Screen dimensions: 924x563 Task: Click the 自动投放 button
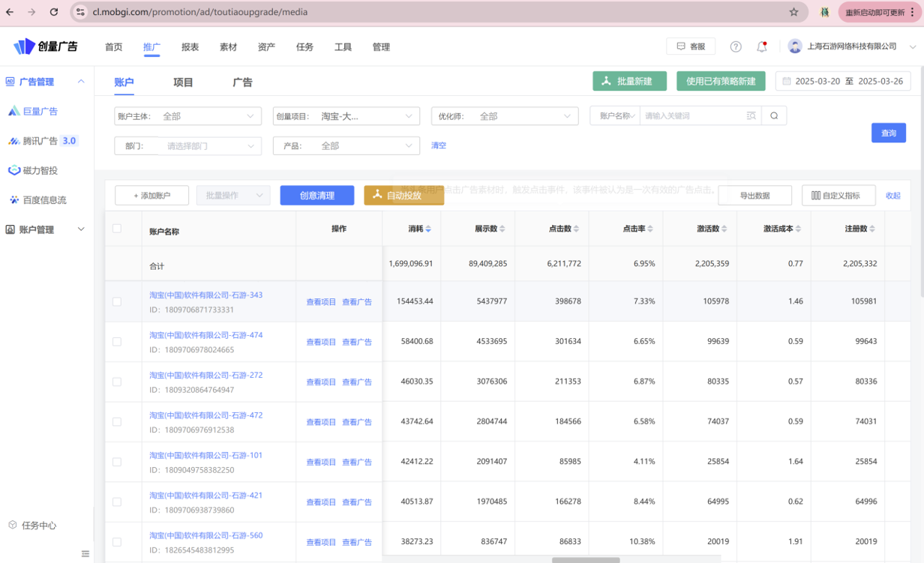pos(404,195)
